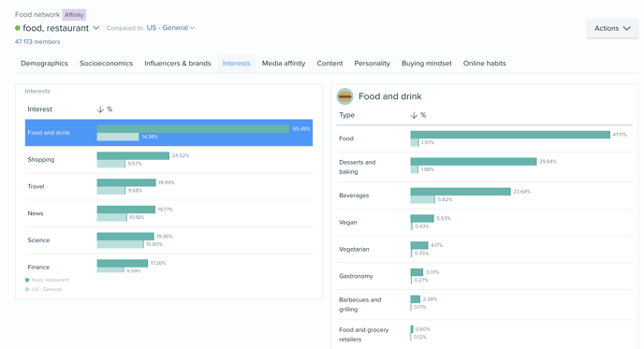The height and width of the screenshot is (349, 644).
Task: Select the Food and drink interest row
Action: tap(168, 133)
